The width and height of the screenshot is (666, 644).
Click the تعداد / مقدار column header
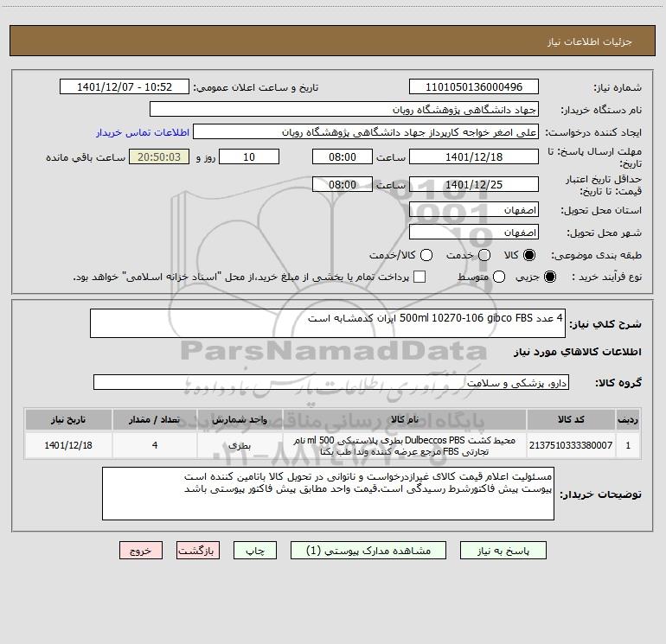click(x=155, y=419)
